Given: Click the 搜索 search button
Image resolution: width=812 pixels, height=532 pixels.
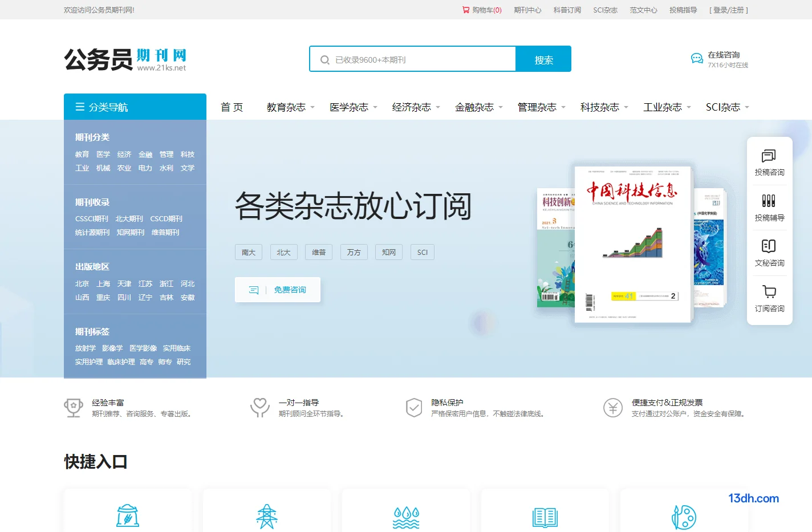Looking at the screenshot, I should [x=543, y=59].
